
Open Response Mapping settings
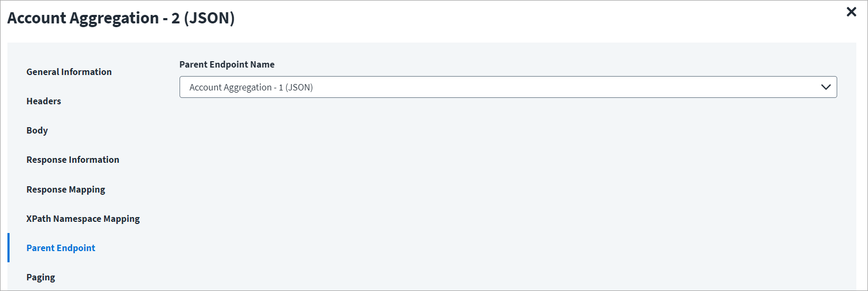pyautogui.click(x=66, y=189)
